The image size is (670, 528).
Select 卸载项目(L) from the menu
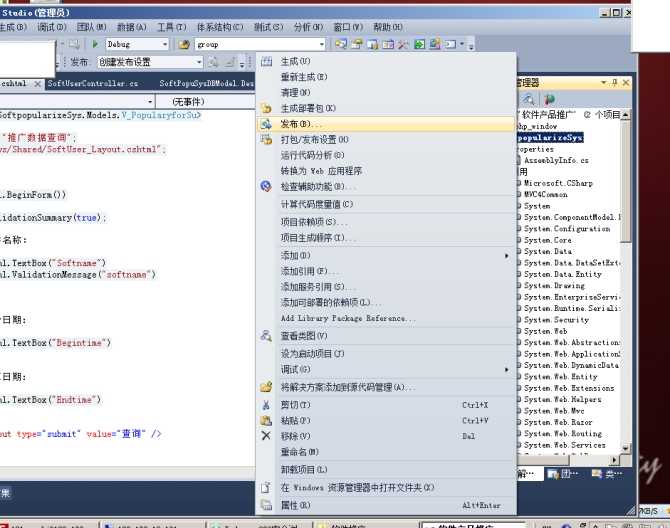386,469
